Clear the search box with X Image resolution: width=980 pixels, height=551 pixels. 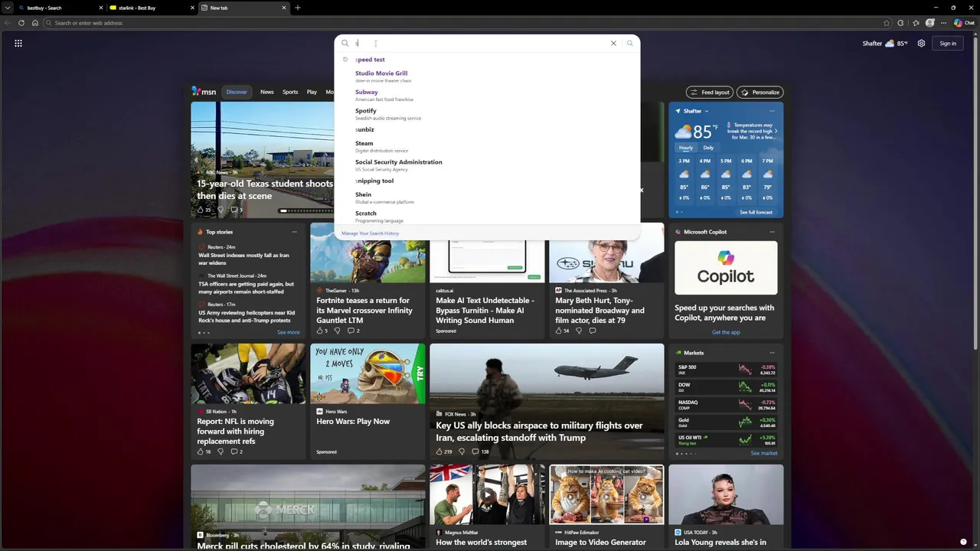coord(613,44)
